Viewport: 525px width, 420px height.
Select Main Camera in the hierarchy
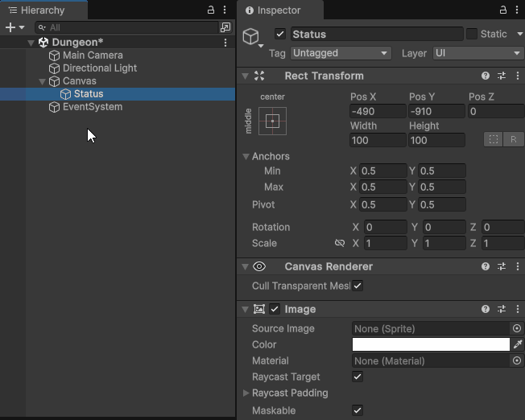point(93,56)
